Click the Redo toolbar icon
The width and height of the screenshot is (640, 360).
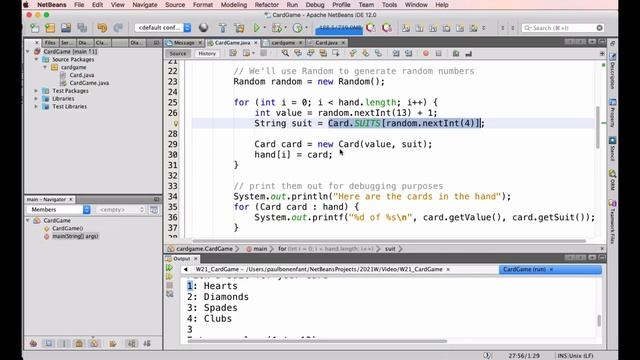[x=118, y=28]
